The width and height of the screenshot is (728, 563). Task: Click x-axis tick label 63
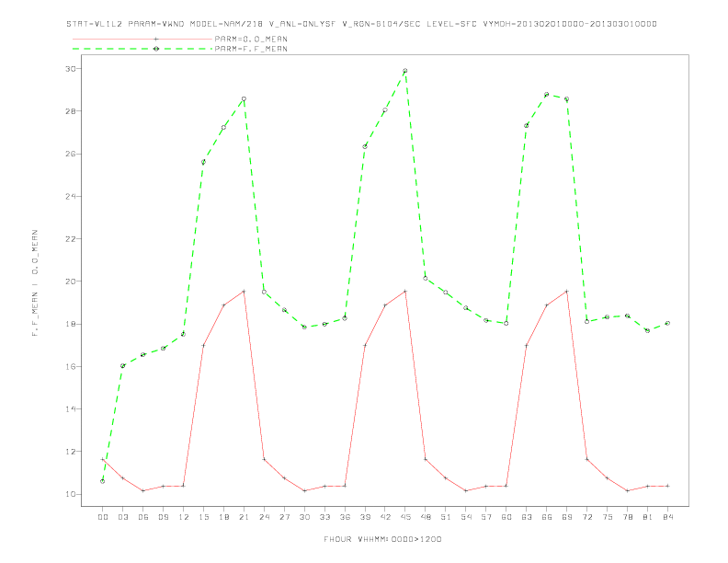[x=526, y=517]
